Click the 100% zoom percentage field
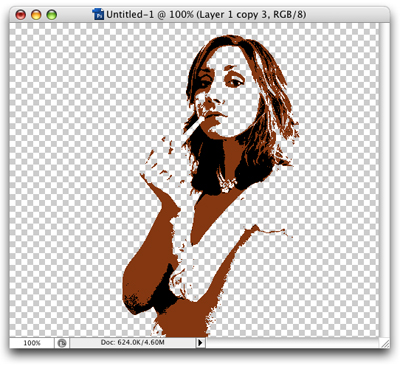This screenshot has width=400, height=366. tap(32, 343)
